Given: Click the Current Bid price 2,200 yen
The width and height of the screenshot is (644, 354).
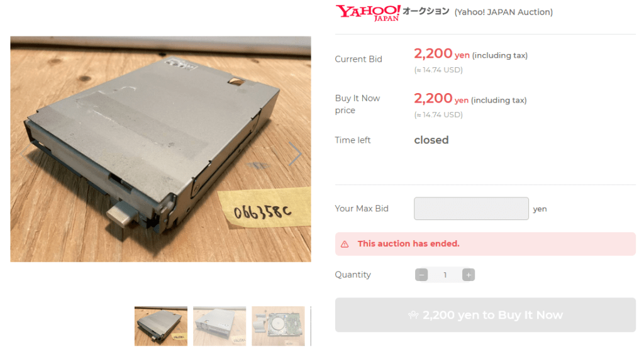Looking at the screenshot, I should click(441, 54).
